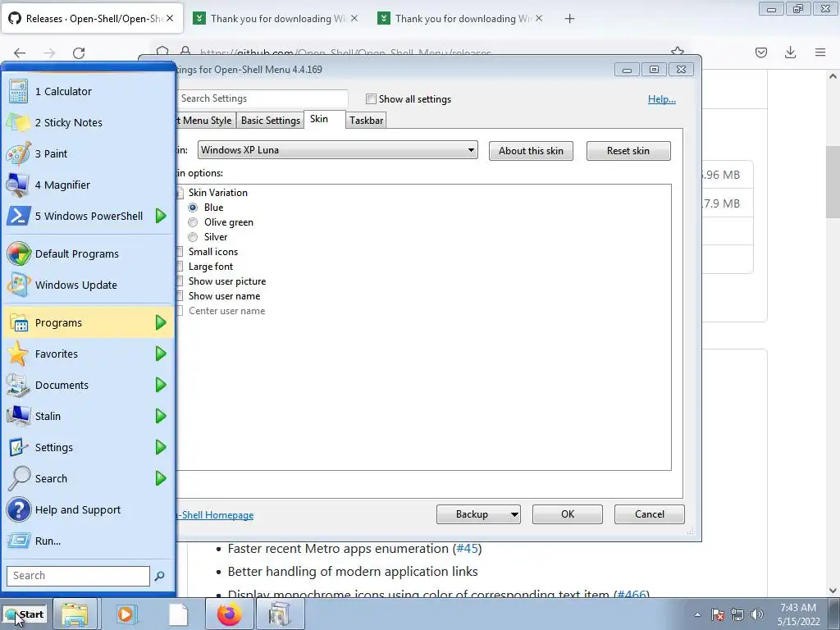Open Paint from start menu
Screen dimensions: 840x630
[x=89, y=153]
